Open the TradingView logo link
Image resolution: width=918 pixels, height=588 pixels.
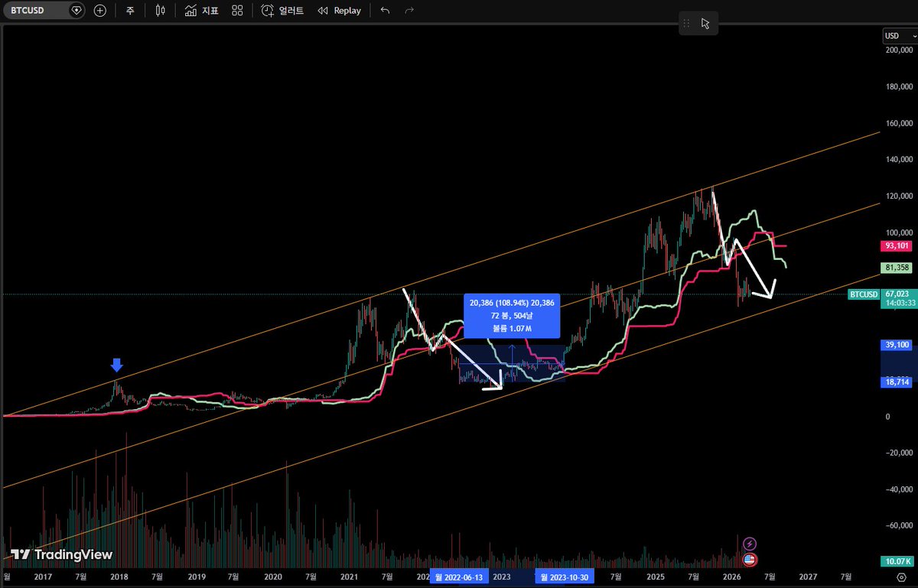[62, 554]
